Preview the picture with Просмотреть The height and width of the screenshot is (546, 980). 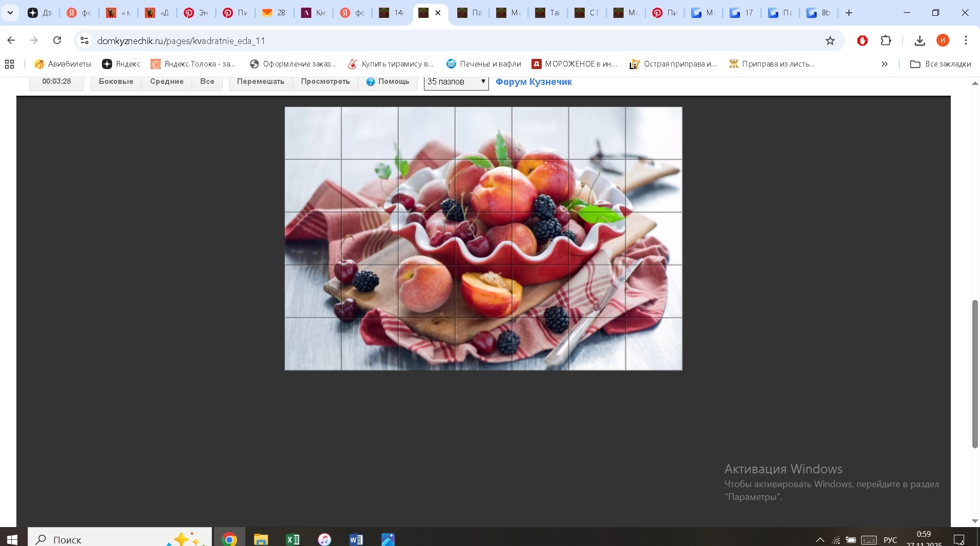pyautogui.click(x=326, y=82)
